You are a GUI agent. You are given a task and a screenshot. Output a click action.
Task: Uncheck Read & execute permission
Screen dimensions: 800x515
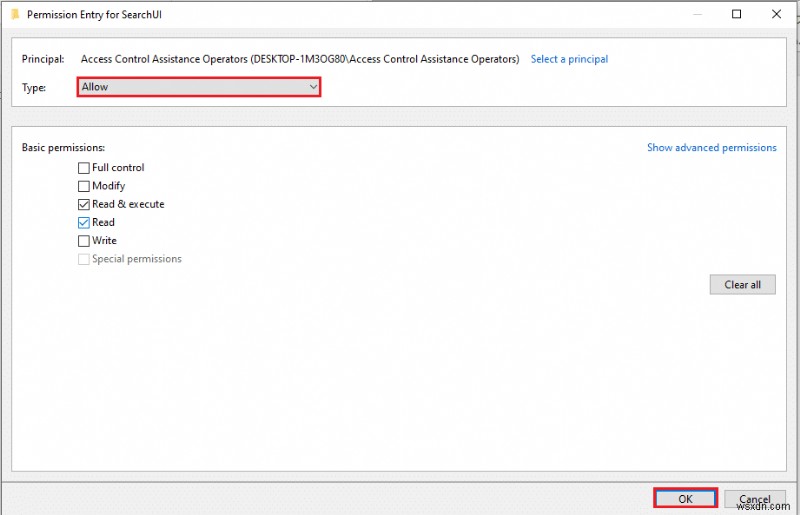coord(84,205)
